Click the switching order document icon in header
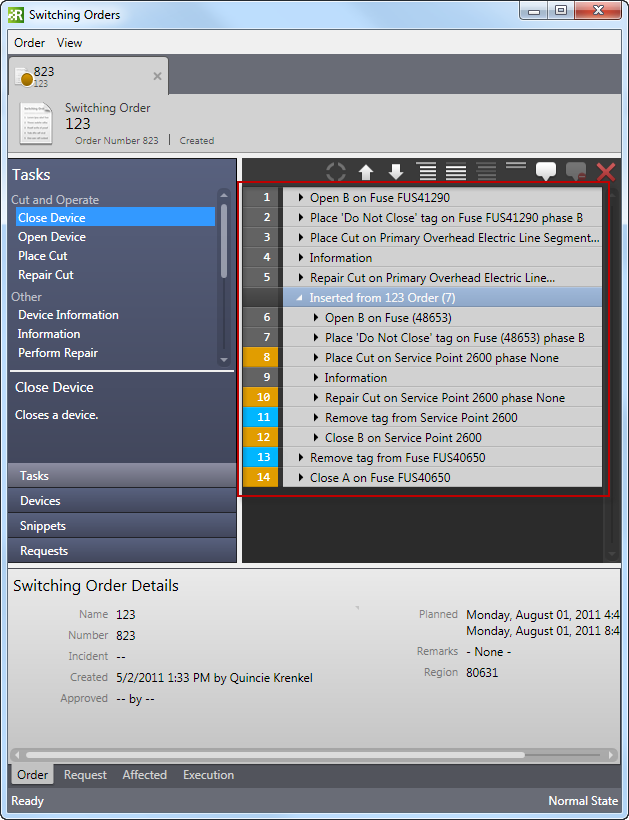Image resolution: width=629 pixels, height=820 pixels. click(x=36, y=123)
